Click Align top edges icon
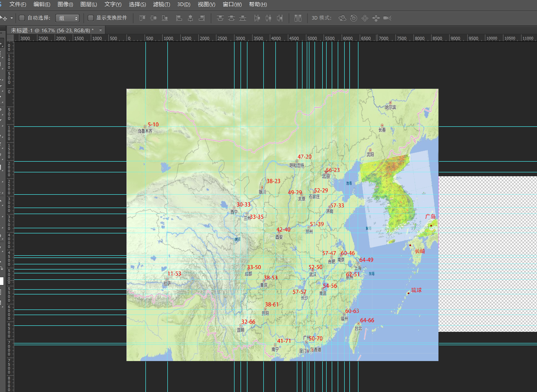Viewport: 537px width, 392px height. (x=142, y=18)
